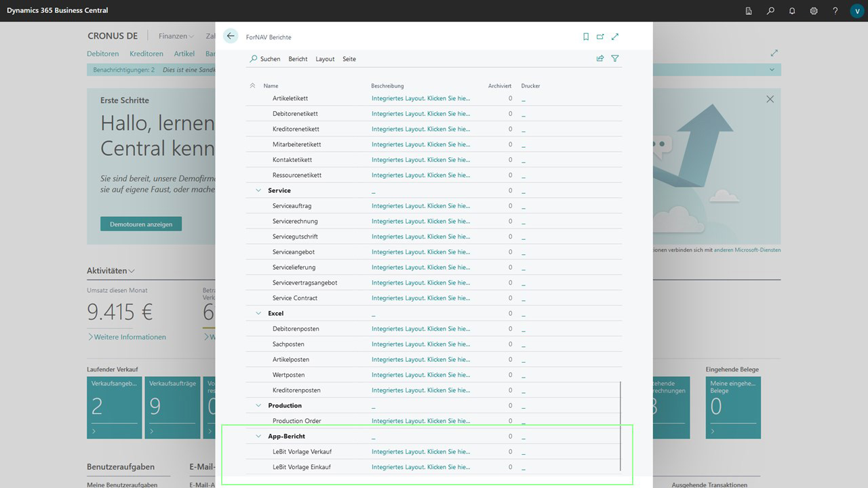Select the Kontaktetikett row
Screen dimensions: 868x488
[433, 160]
